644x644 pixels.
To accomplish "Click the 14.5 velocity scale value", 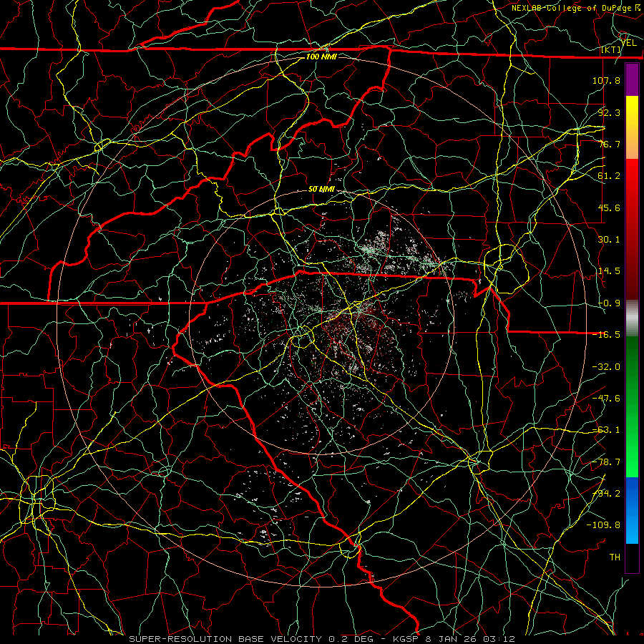I will pyautogui.click(x=609, y=271).
